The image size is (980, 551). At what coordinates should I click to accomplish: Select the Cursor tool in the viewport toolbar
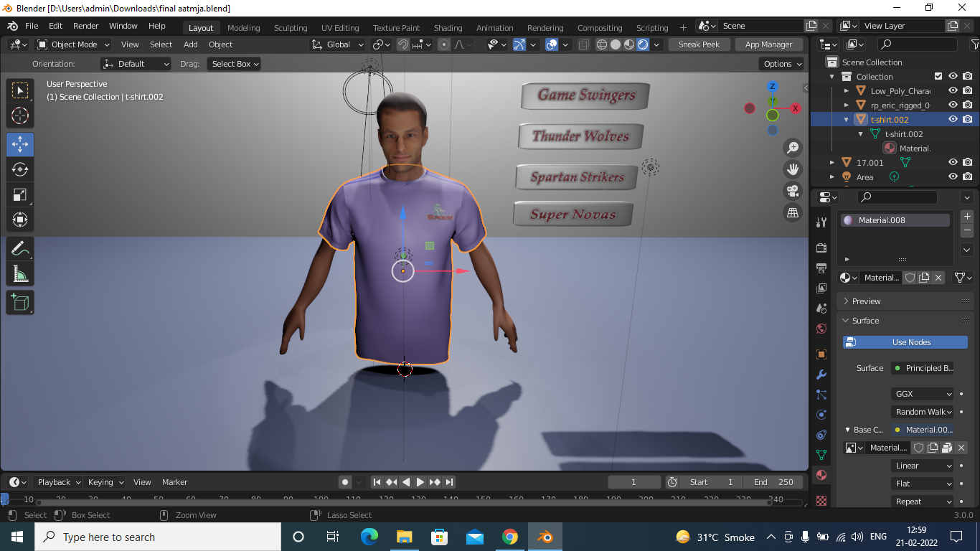pos(20,116)
